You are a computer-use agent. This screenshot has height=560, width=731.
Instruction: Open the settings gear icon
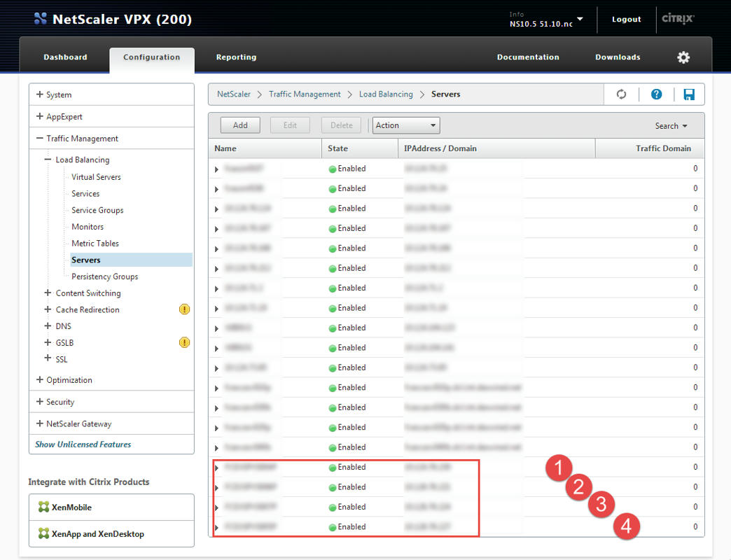pos(683,57)
